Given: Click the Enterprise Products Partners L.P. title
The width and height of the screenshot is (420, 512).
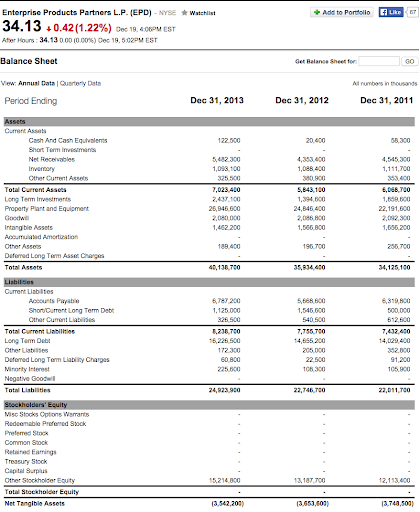Looking at the screenshot, I should (x=77, y=13).
